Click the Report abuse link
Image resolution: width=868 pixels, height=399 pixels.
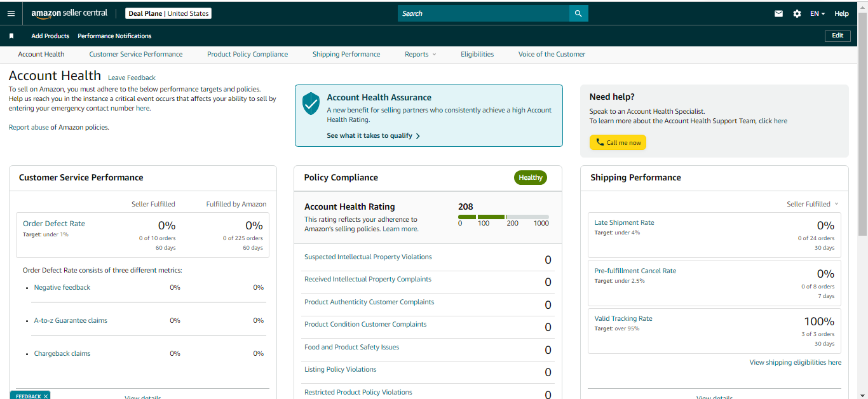pyautogui.click(x=29, y=128)
